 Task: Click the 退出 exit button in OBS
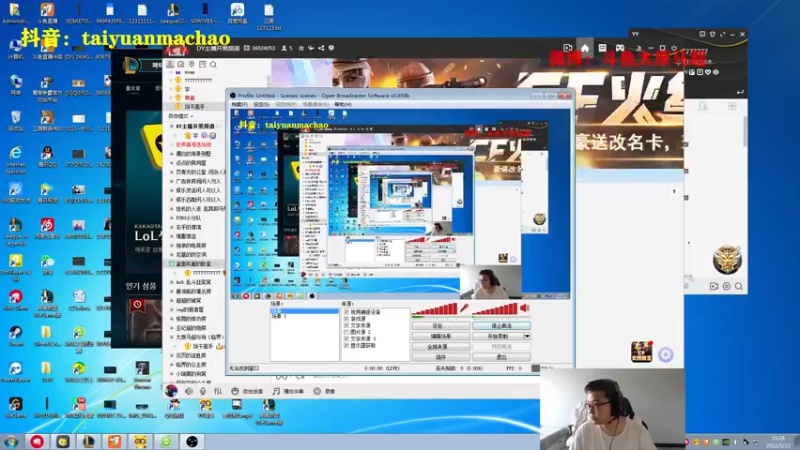click(x=502, y=357)
